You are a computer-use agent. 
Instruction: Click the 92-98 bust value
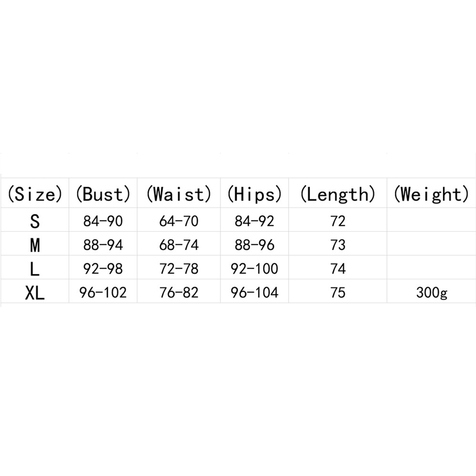[103, 269]
